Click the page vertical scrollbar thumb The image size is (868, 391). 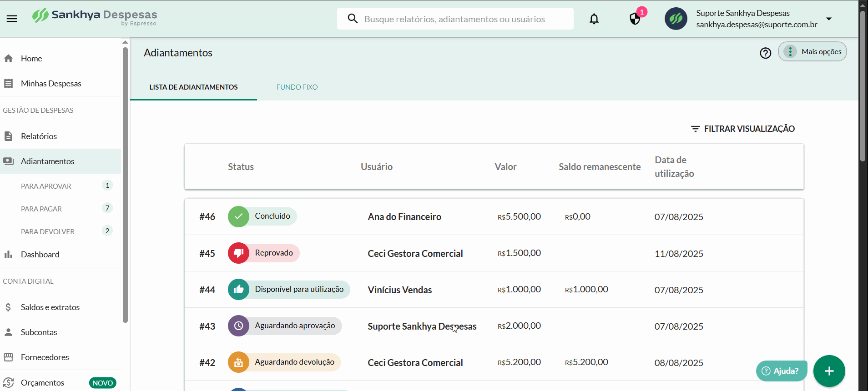coord(863,86)
